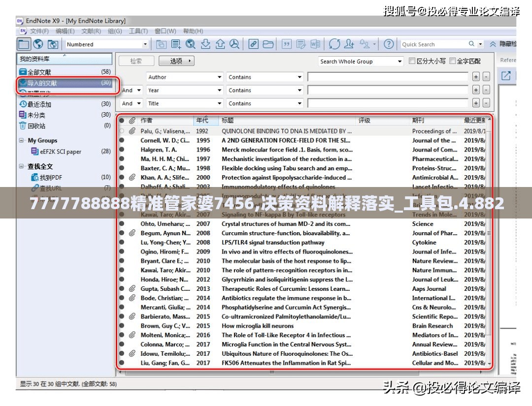Click the Share Library person-plus icon
This screenshot has height=406, width=532.
(x=349, y=44)
